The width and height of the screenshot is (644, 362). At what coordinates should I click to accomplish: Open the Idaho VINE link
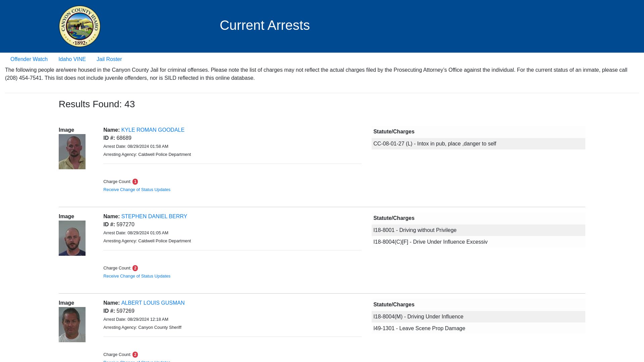pyautogui.click(x=72, y=59)
